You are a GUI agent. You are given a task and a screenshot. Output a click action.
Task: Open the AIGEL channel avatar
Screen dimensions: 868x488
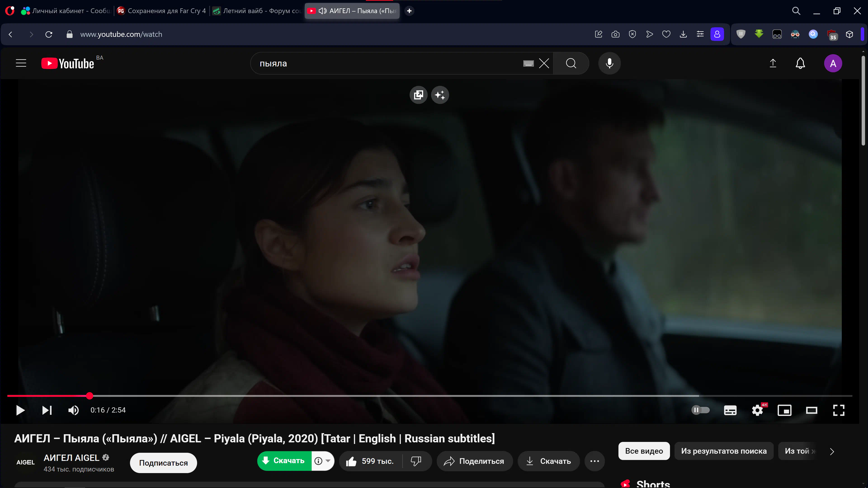click(26, 462)
